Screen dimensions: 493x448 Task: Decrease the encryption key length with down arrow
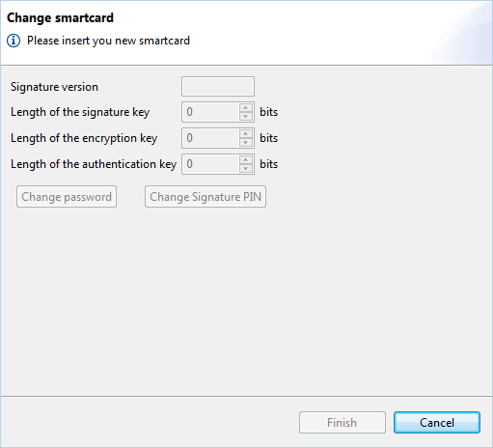[246, 142]
